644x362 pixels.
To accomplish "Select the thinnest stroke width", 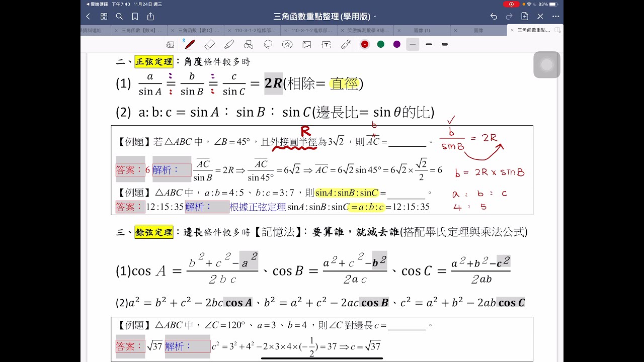I will coord(413,44).
